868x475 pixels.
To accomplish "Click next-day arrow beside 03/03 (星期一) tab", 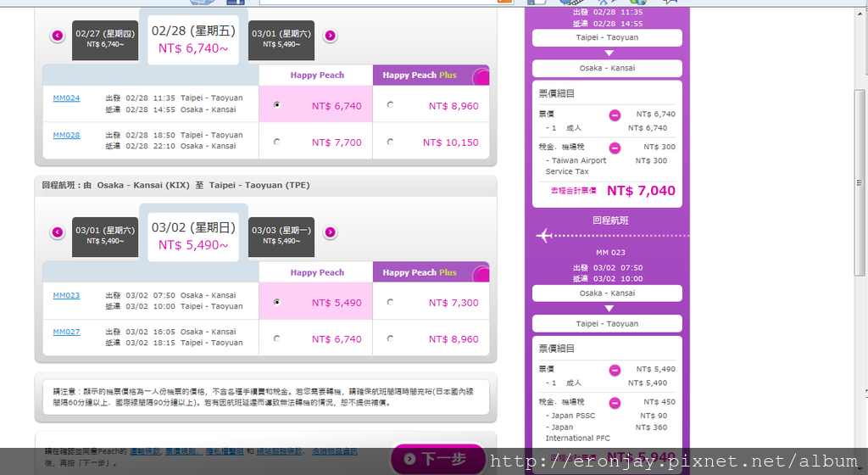I will tap(330, 232).
